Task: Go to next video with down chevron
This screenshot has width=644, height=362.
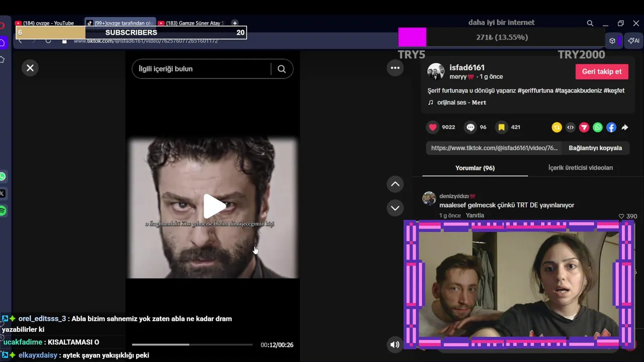Action: pos(395,208)
